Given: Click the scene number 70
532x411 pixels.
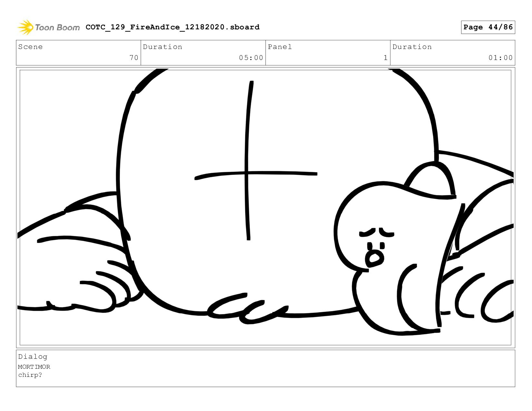Looking at the screenshot, I should pyautogui.click(x=134, y=58).
